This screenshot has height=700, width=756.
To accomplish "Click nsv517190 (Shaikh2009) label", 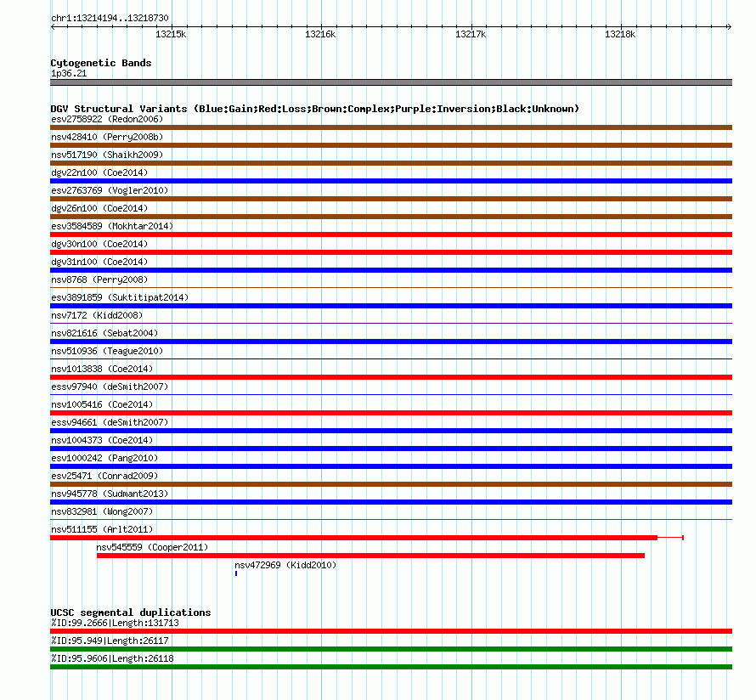I will 107,155.
